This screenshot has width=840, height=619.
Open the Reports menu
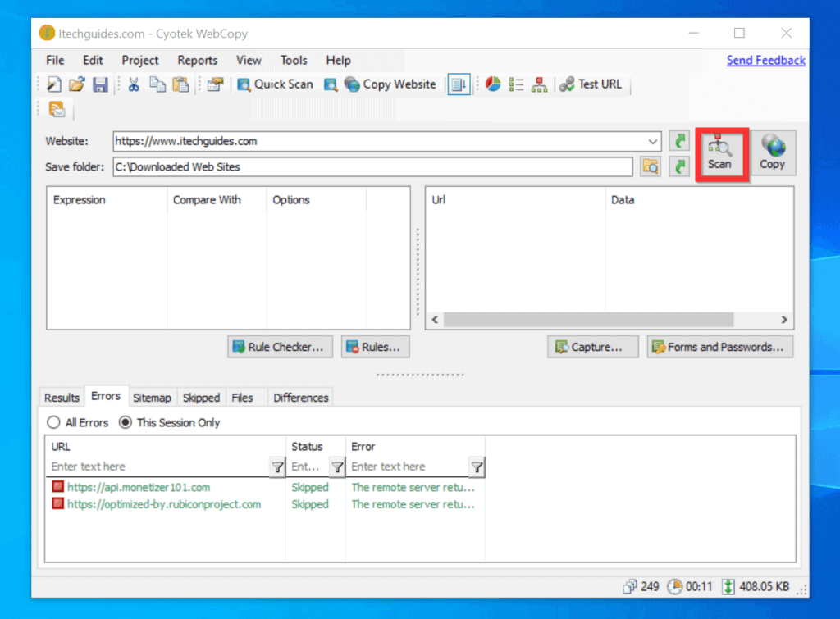pyautogui.click(x=197, y=60)
